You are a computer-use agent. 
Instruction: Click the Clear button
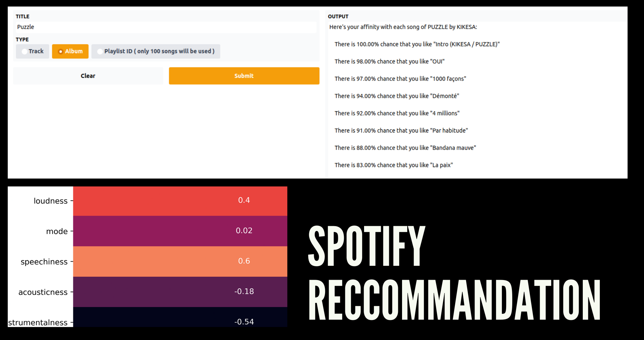click(88, 76)
